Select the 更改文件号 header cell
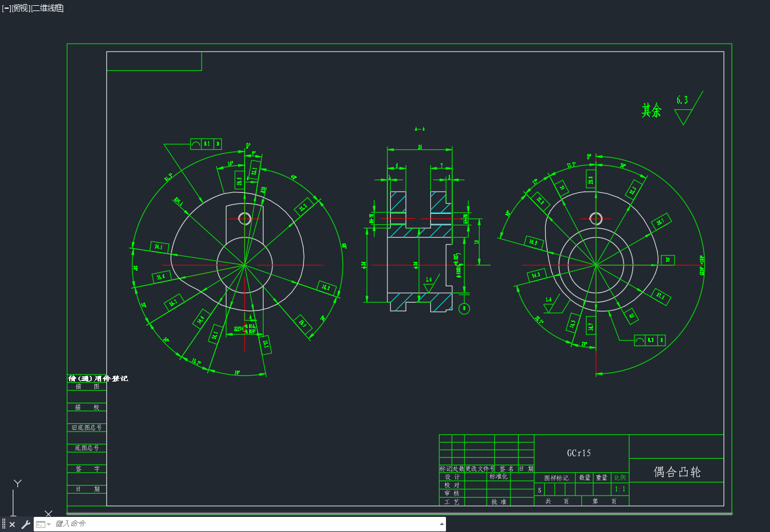770x532 pixels. point(480,469)
